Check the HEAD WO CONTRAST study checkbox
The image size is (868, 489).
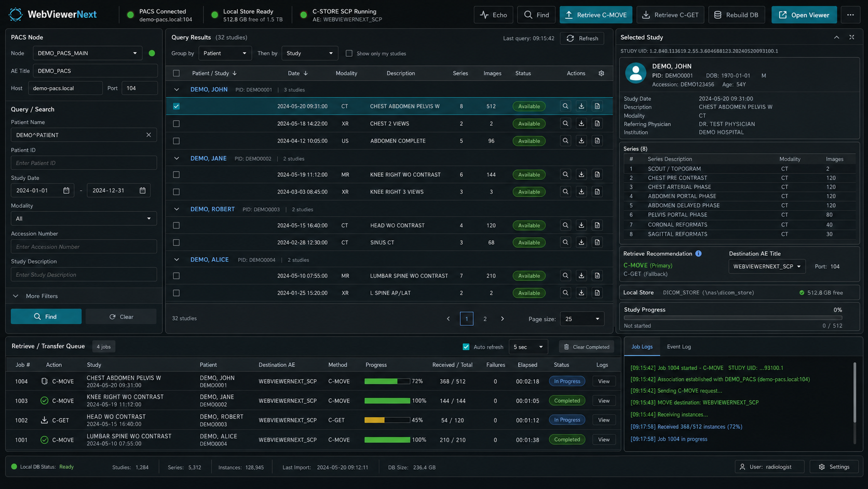pyautogui.click(x=177, y=226)
